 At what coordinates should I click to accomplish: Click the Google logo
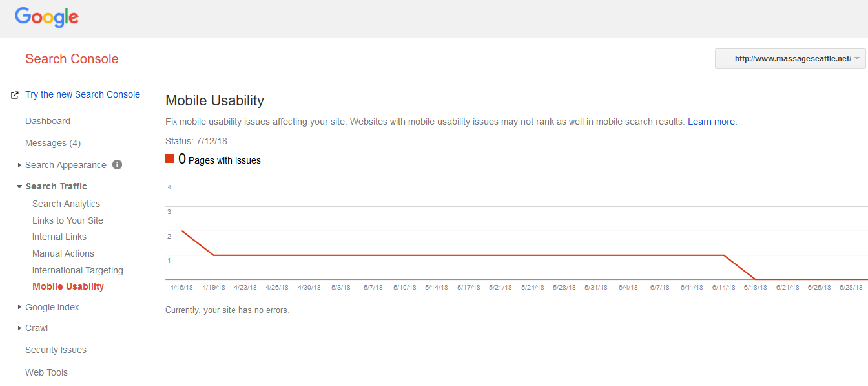click(46, 17)
